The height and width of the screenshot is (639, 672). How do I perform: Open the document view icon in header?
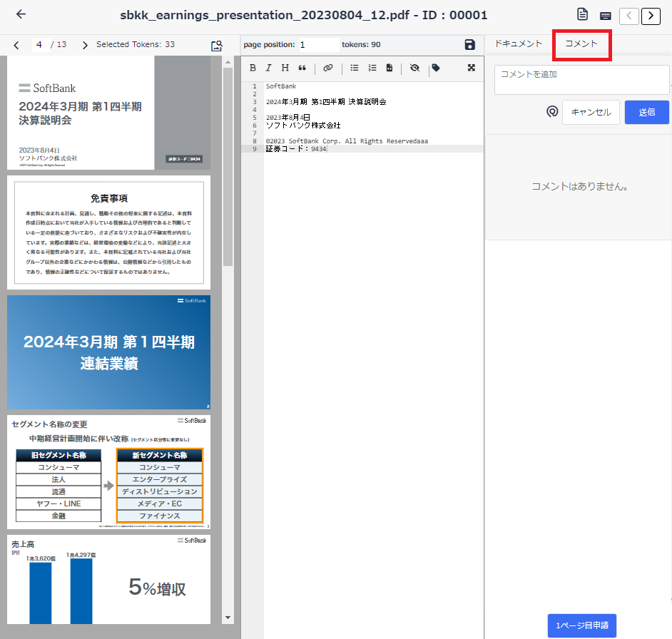coord(582,14)
